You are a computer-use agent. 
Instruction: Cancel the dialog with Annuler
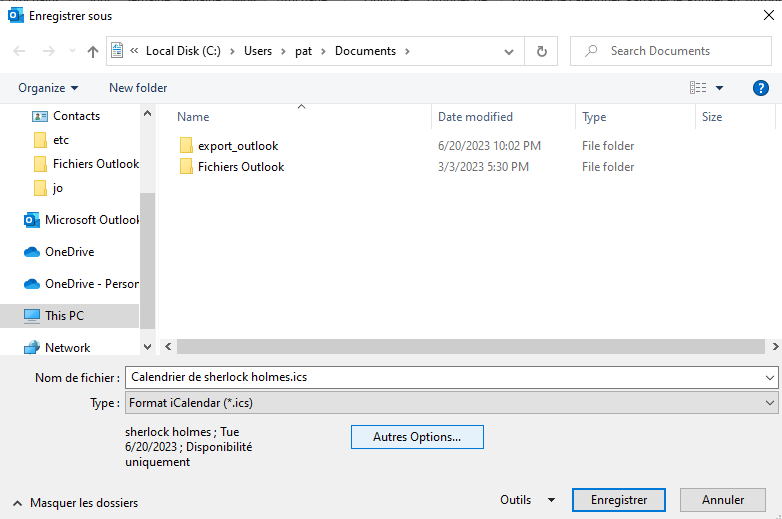point(722,500)
